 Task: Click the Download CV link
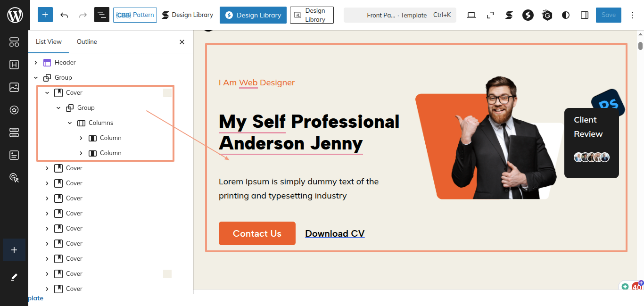pyautogui.click(x=335, y=233)
